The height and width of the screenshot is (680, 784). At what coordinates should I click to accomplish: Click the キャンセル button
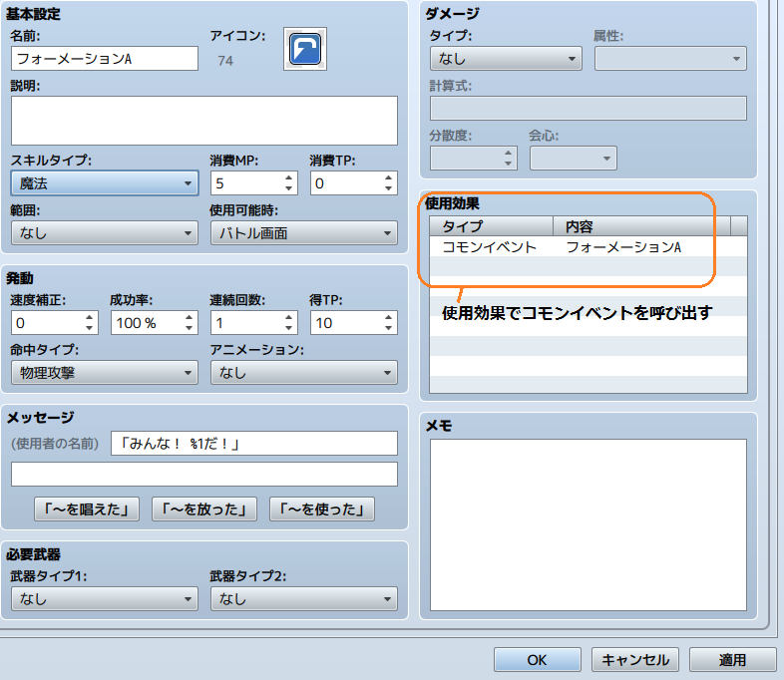pos(635,660)
